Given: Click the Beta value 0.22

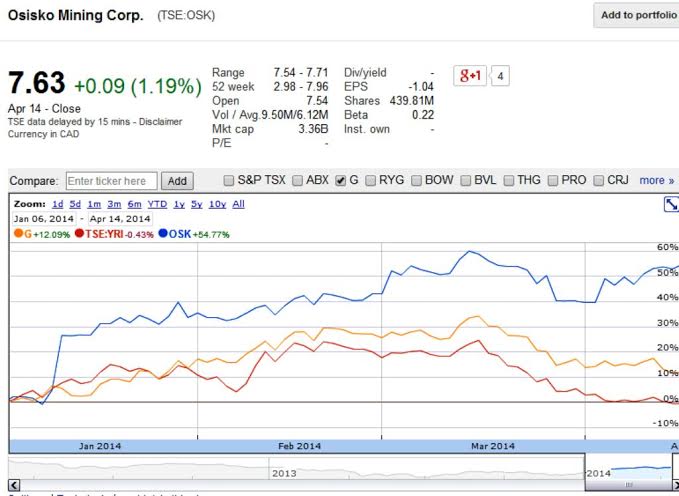Looking at the screenshot, I should [x=423, y=115].
